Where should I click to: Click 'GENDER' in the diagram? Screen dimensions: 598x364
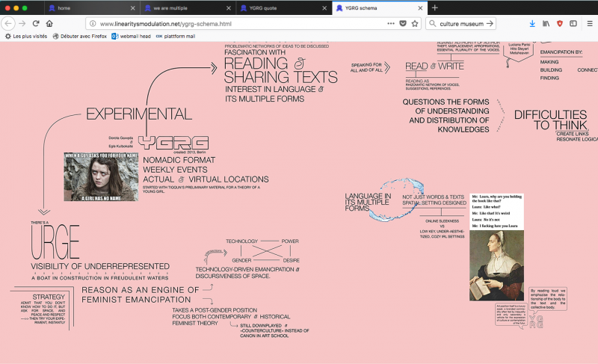(241, 260)
